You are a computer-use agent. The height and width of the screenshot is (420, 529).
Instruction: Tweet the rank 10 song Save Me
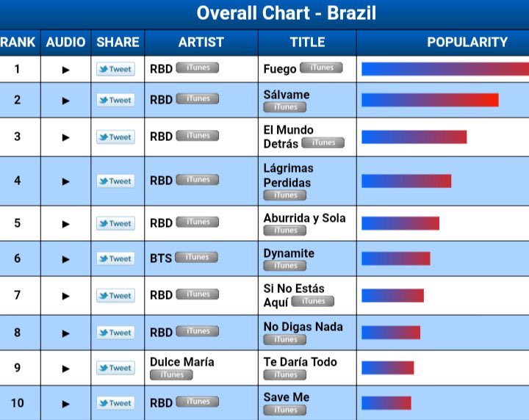tap(116, 403)
